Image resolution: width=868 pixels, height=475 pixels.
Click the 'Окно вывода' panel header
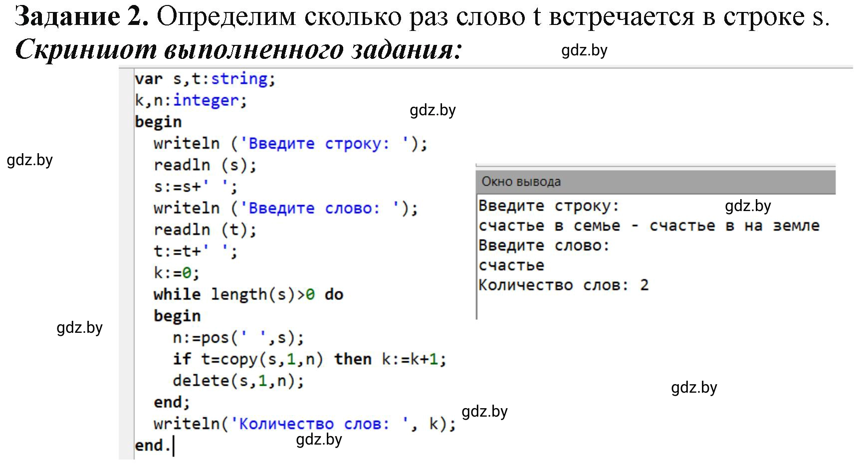pyautogui.click(x=656, y=182)
